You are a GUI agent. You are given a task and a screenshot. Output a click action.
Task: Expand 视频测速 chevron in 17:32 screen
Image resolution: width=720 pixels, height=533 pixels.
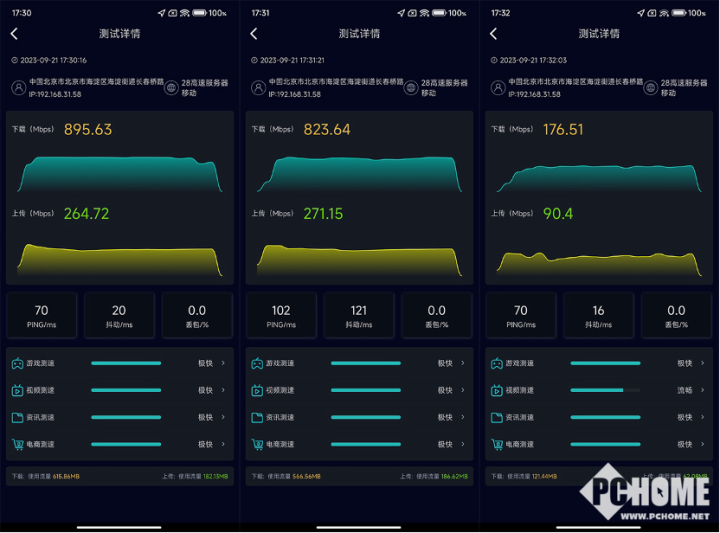[x=703, y=390]
